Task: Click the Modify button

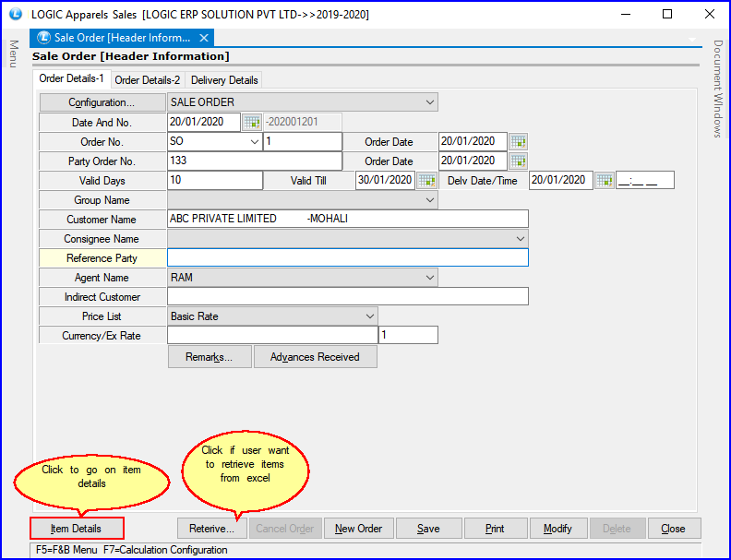Action: point(557,529)
